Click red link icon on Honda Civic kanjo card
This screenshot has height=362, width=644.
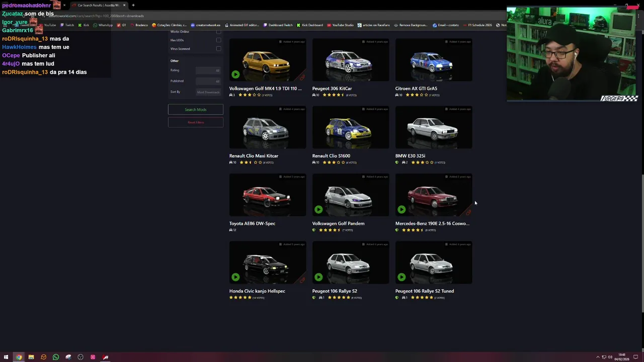click(x=302, y=280)
